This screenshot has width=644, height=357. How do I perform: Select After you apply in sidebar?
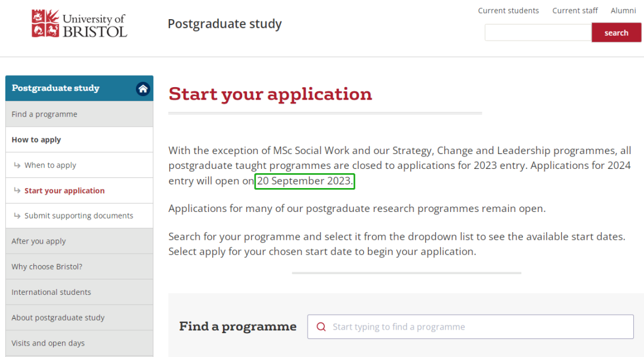[x=79, y=241]
